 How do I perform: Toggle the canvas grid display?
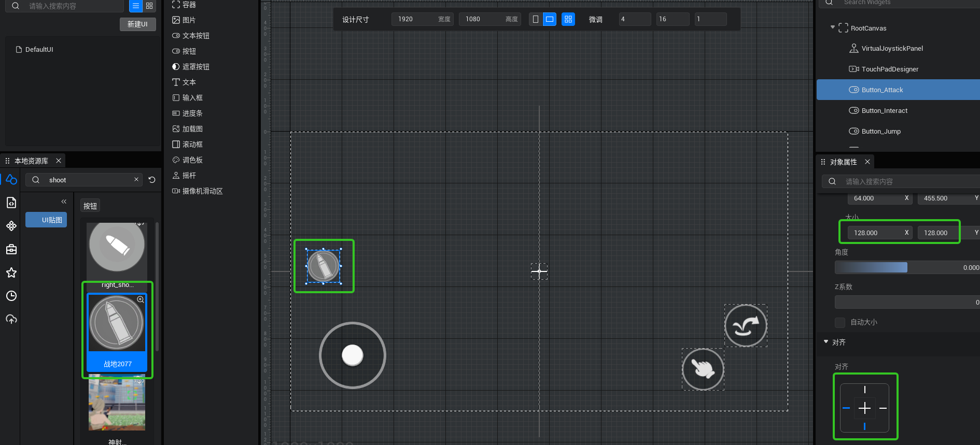click(x=568, y=19)
